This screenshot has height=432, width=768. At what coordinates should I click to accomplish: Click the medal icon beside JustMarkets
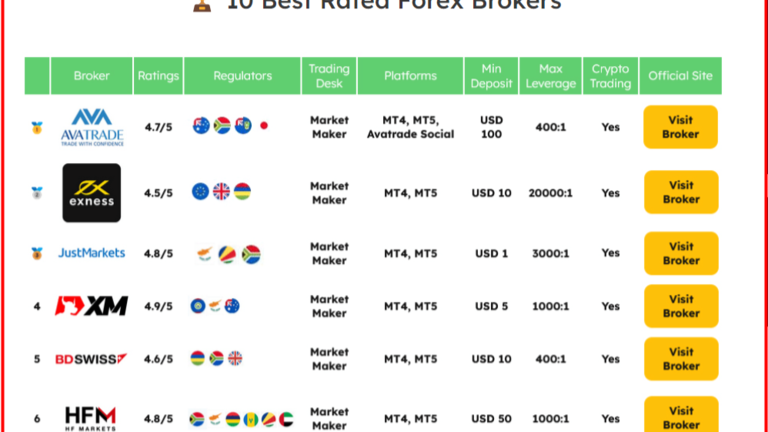[x=37, y=253]
